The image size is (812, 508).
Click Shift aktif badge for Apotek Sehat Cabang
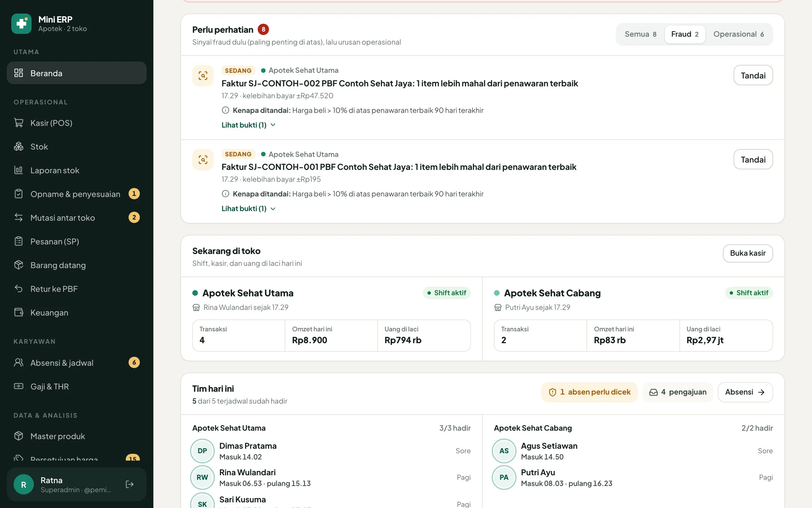(749, 293)
